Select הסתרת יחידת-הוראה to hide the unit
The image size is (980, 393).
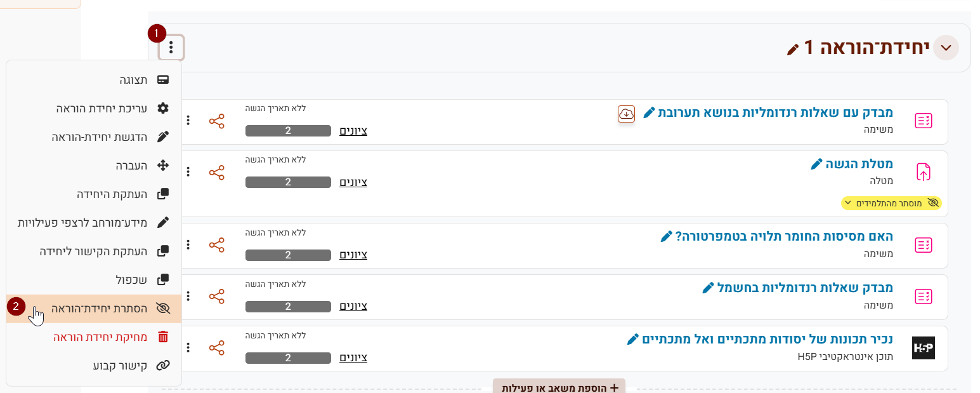[x=99, y=309]
